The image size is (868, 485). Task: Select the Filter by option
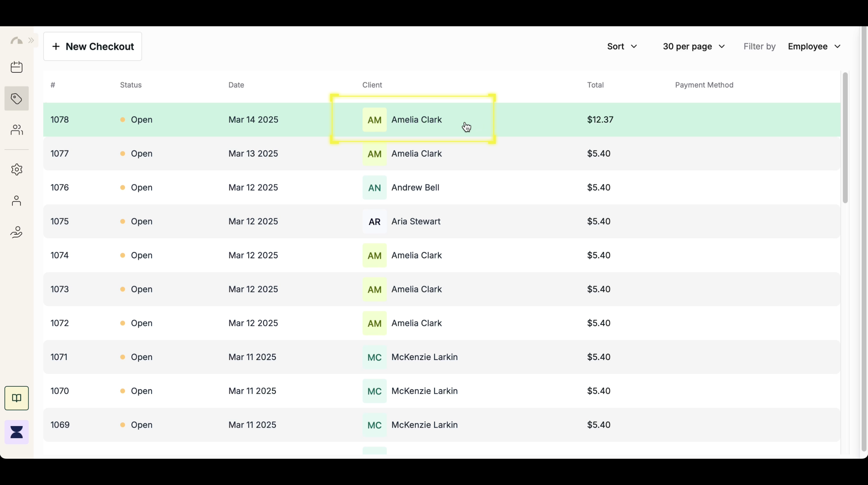coord(759,46)
